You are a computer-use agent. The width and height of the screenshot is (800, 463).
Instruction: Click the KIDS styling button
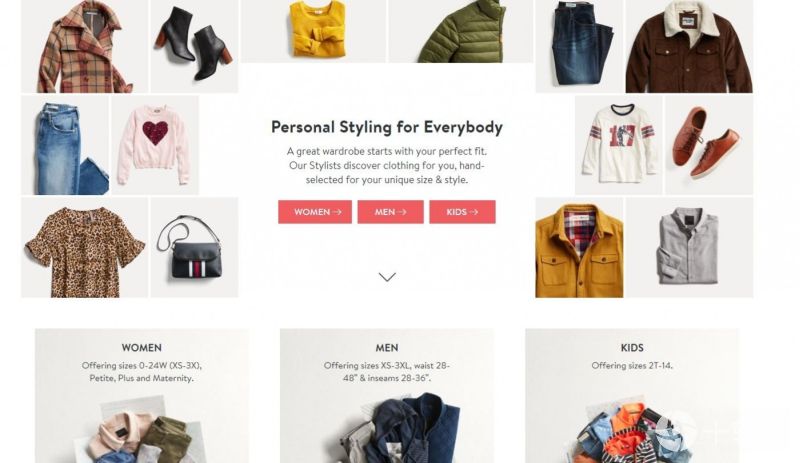click(462, 212)
